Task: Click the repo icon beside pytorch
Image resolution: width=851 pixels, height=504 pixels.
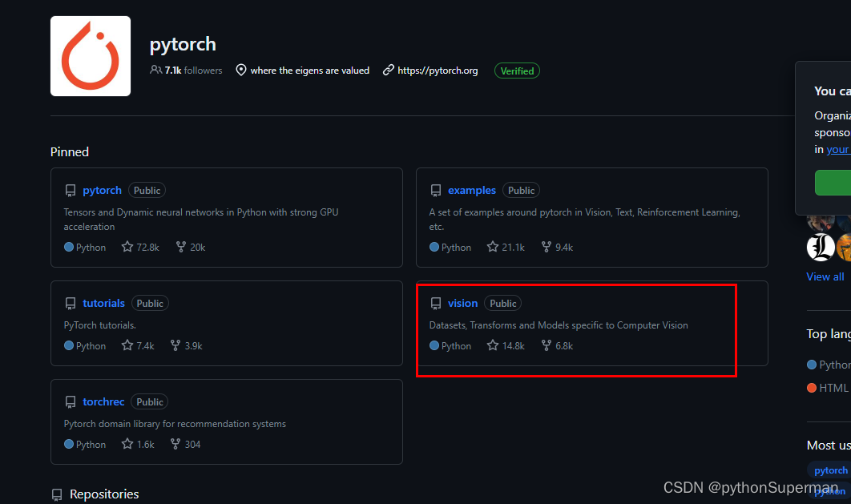Action: coord(71,191)
